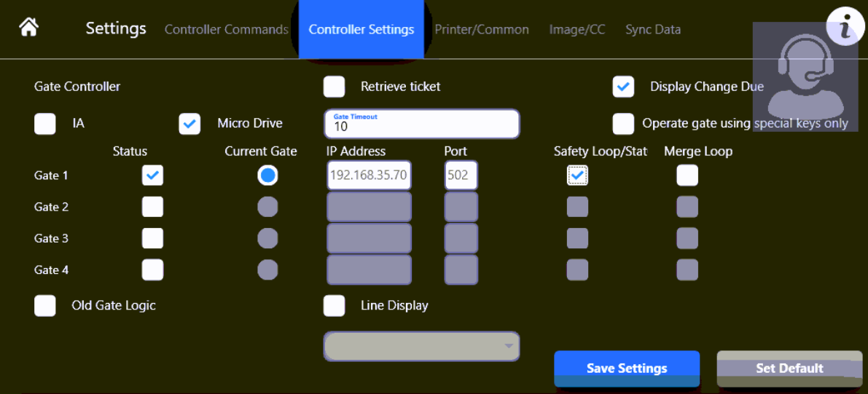Uncheck Gate 1 Status checkbox

153,176
